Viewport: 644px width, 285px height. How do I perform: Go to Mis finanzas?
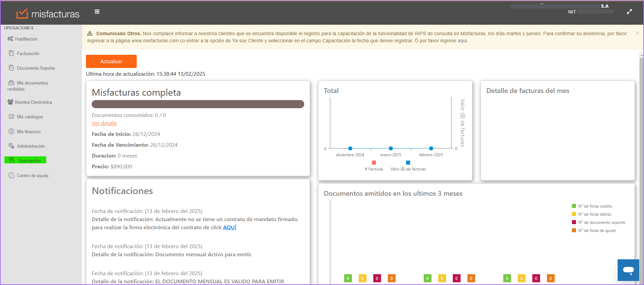(29, 132)
